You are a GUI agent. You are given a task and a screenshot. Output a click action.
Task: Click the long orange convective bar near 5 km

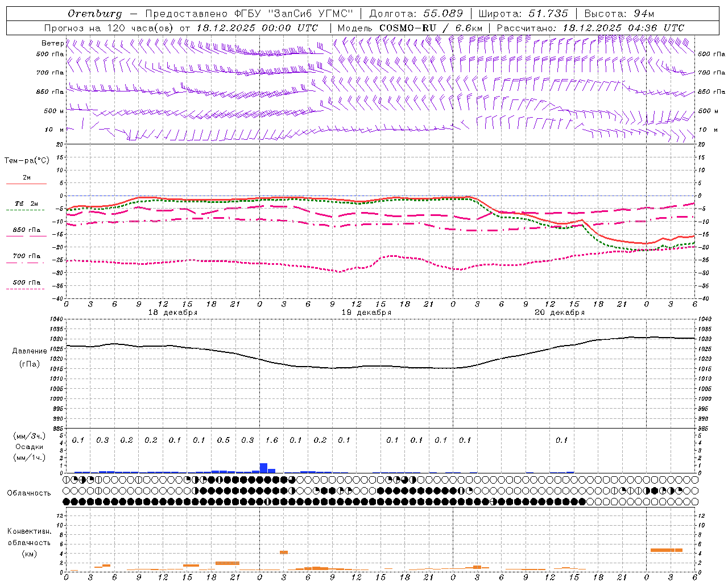click(x=666, y=550)
